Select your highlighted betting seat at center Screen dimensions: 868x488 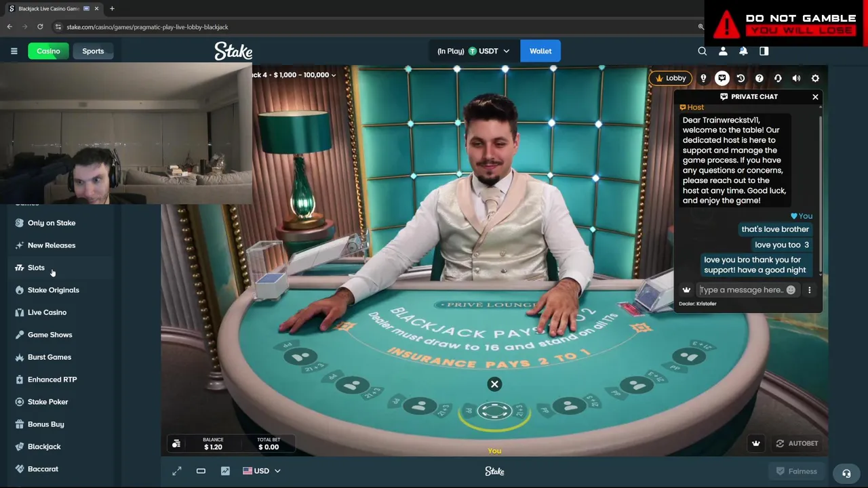pyautogui.click(x=494, y=411)
